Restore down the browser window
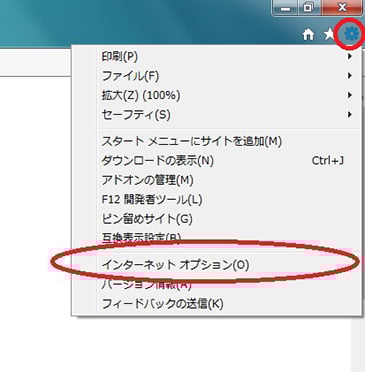This screenshot has width=365, height=372. (309, 7)
